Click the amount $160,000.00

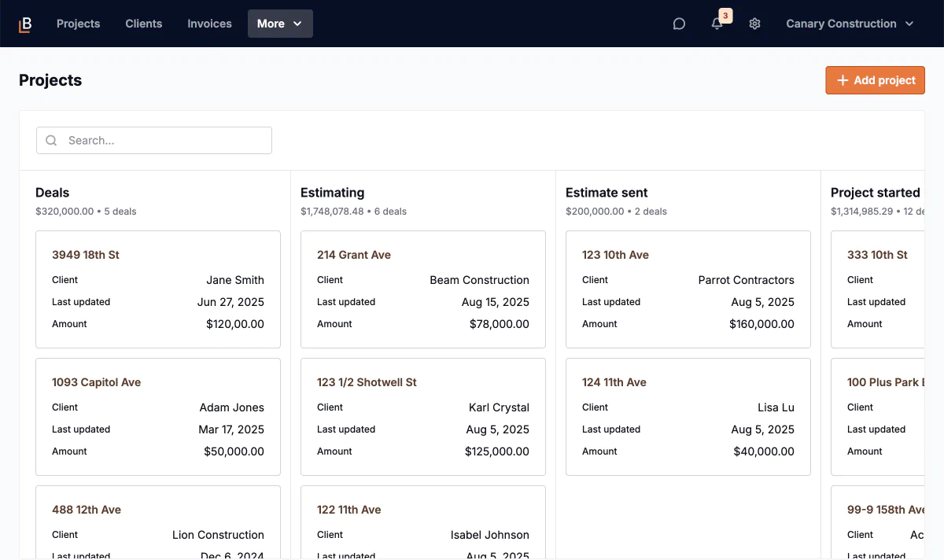tap(762, 324)
